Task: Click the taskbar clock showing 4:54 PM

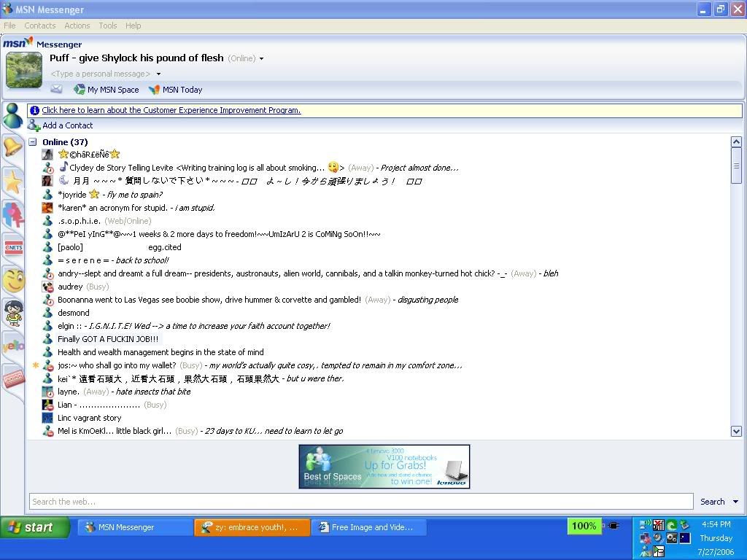Action: coord(716,524)
